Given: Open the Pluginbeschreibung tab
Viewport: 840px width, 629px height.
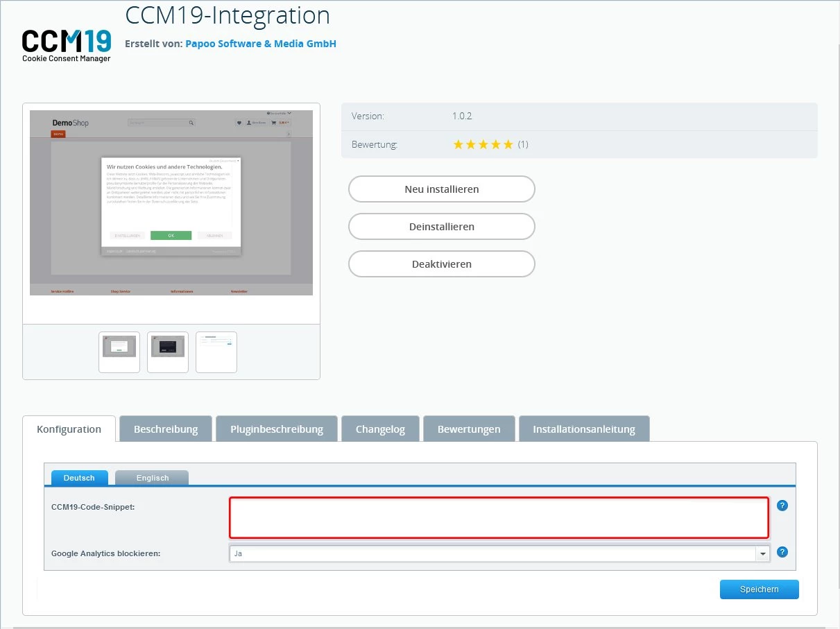Looking at the screenshot, I should 277,429.
